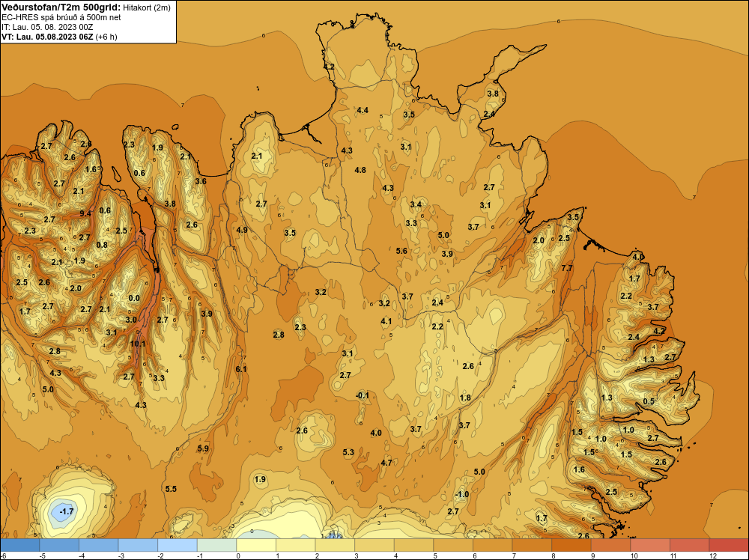749x560 pixels.
Task: Click the temperature value '-0.1'
Action: pos(363,395)
